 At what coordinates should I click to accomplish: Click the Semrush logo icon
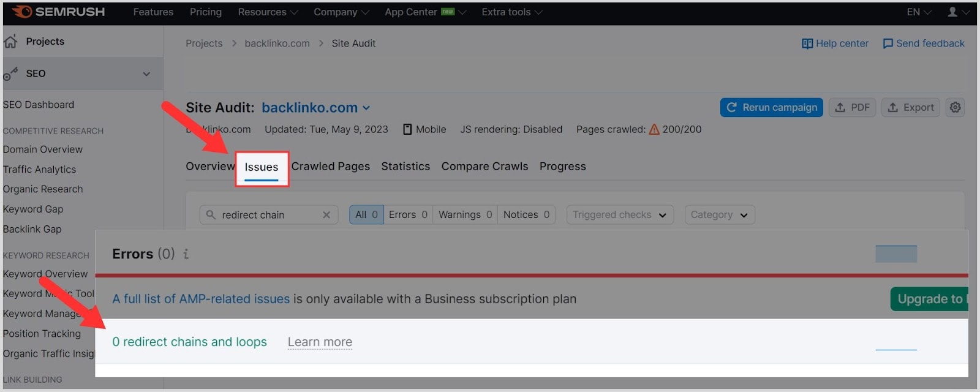22,12
